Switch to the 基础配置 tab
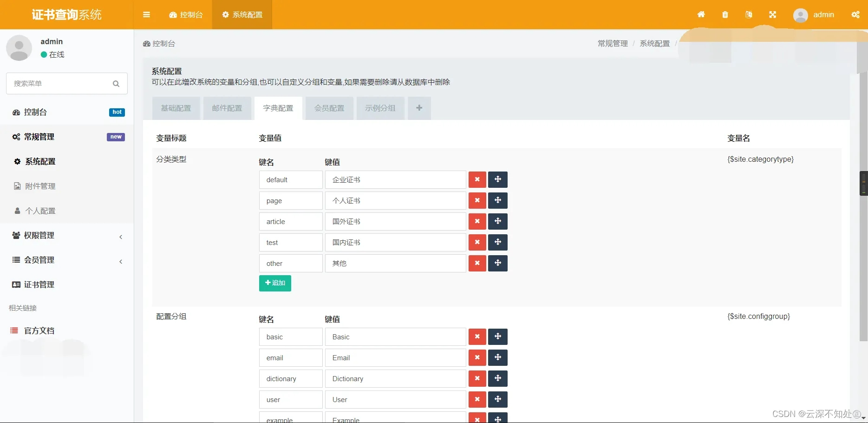Screen dimensions: 868x423 tap(176, 108)
